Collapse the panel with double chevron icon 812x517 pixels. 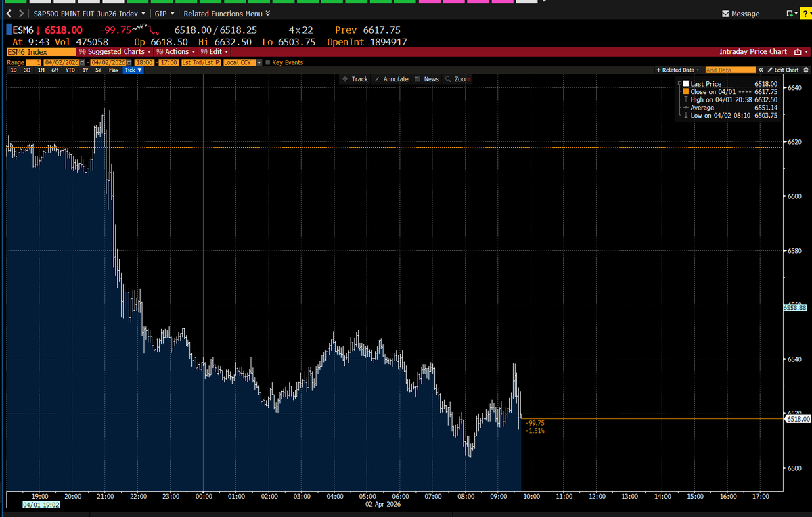coord(761,70)
